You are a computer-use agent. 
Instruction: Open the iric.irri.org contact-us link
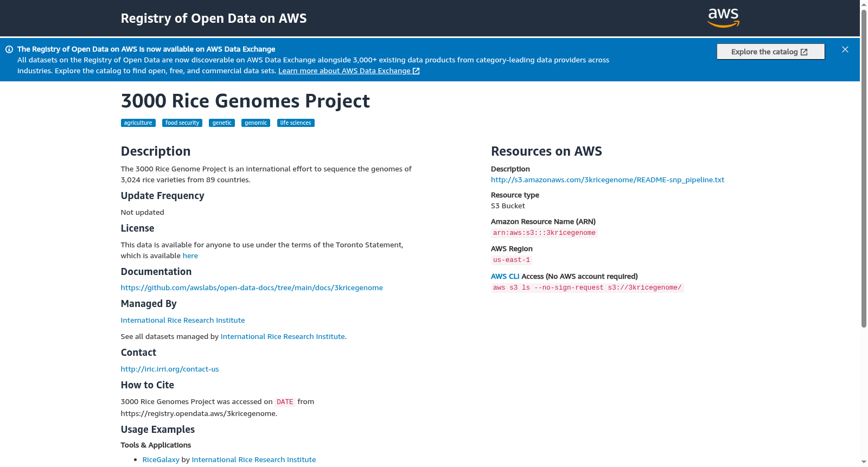170,369
